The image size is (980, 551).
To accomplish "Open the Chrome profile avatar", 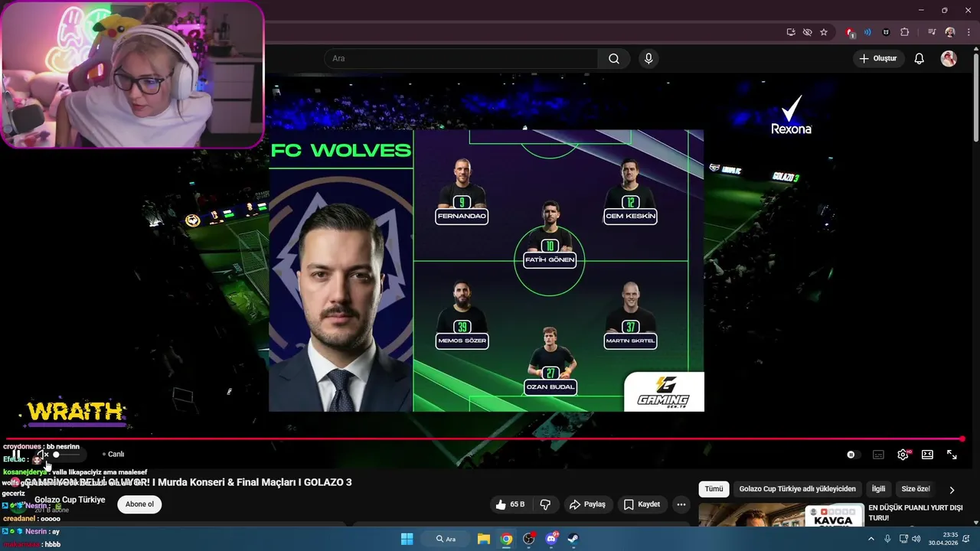I will click(x=950, y=32).
